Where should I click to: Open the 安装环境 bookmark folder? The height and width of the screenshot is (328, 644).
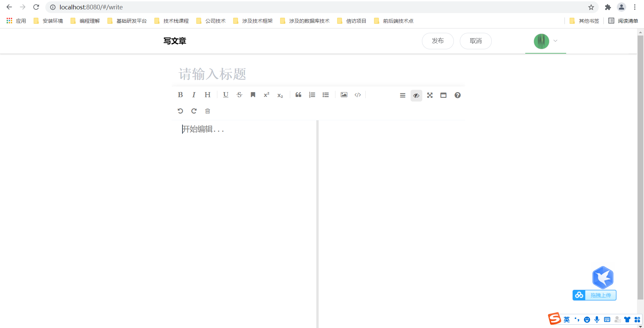click(48, 21)
